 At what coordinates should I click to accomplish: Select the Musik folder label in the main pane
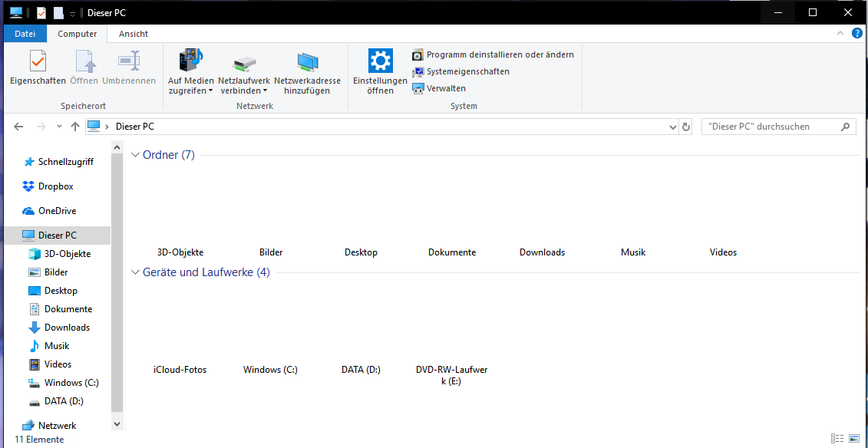[x=633, y=252]
